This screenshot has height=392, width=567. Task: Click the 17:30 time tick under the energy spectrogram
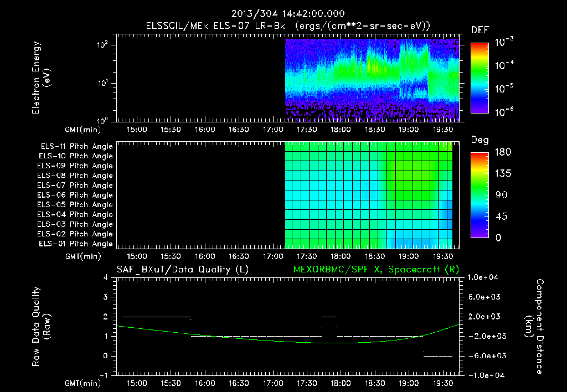click(x=307, y=130)
